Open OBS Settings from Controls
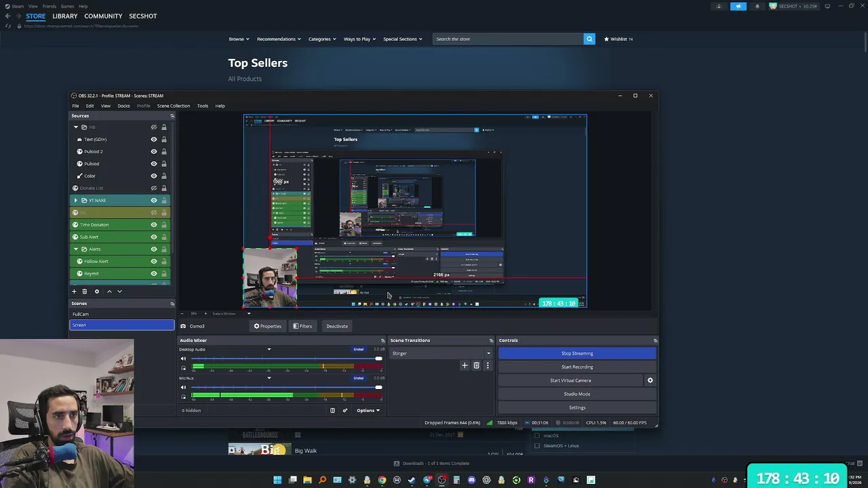Viewport: 868px width, 488px height. [577, 407]
